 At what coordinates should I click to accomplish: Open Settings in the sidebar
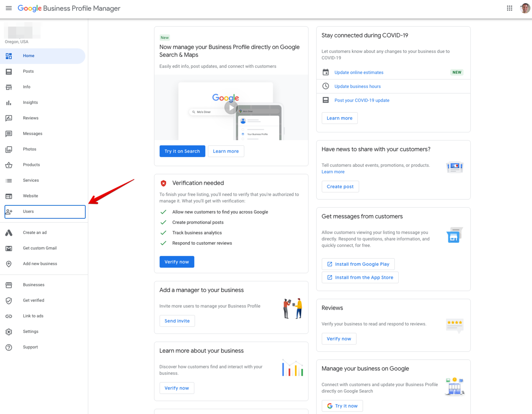43,332
